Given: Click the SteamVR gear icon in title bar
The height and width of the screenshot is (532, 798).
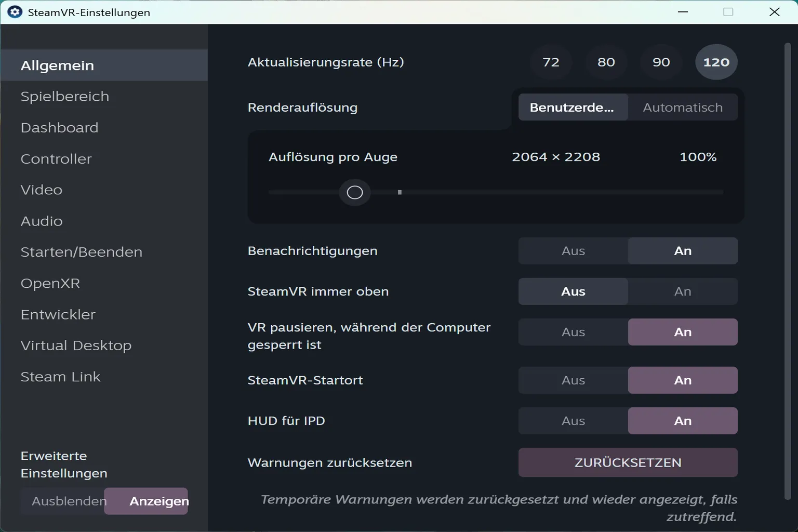Looking at the screenshot, I should pyautogui.click(x=15, y=12).
